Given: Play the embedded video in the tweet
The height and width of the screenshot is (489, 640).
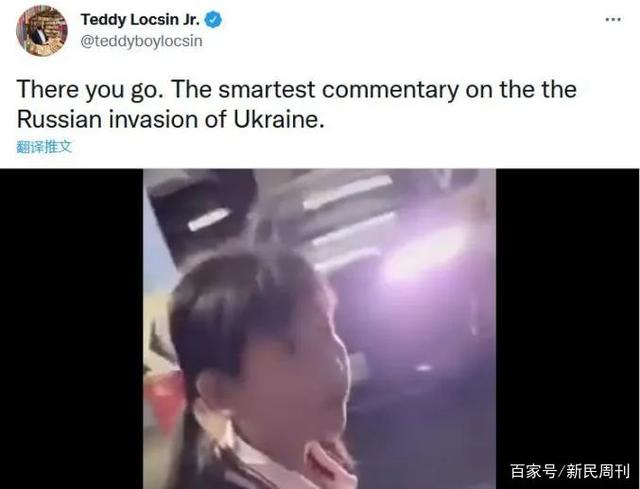Looking at the screenshot, I should [x=320, y=329].
